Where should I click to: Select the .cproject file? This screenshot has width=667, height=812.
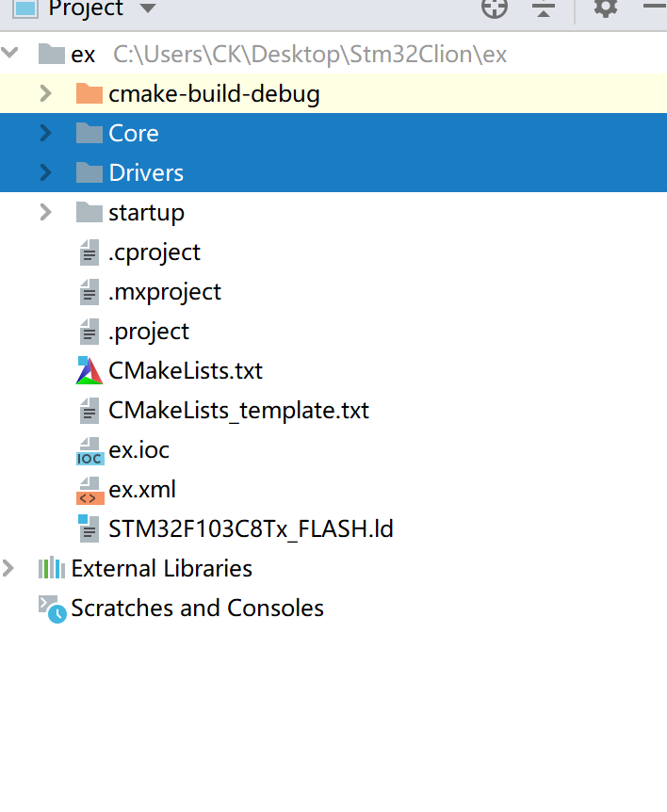tap(154, 252)
